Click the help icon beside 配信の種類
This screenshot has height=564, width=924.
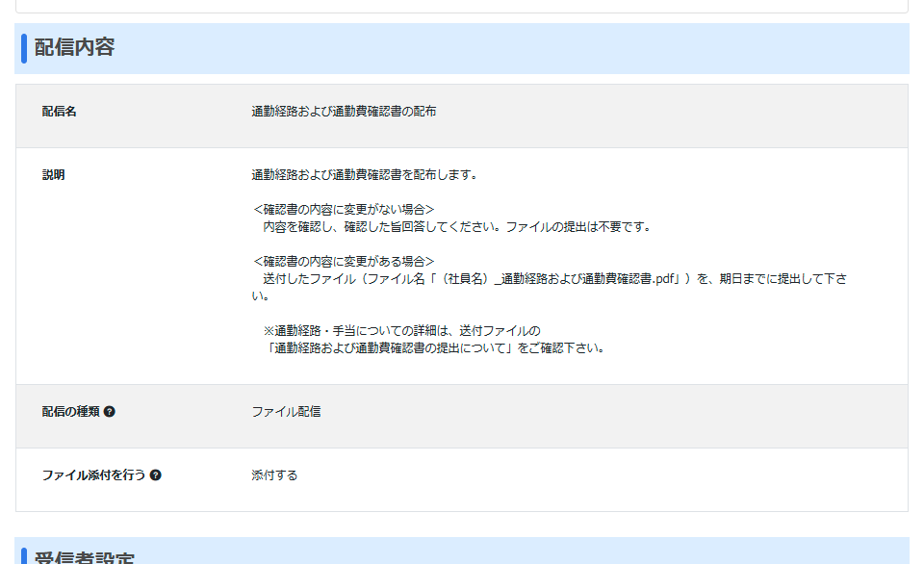110,412
